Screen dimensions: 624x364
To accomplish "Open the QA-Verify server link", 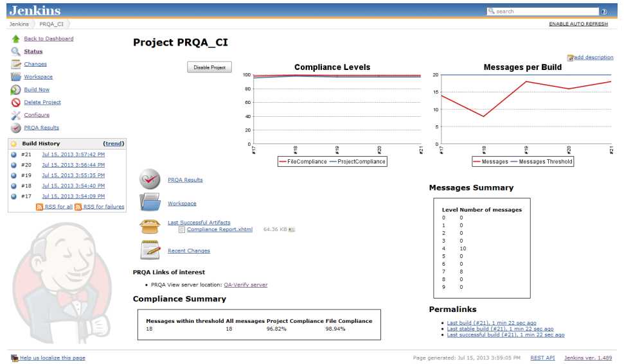I will [x=245, y=285].
